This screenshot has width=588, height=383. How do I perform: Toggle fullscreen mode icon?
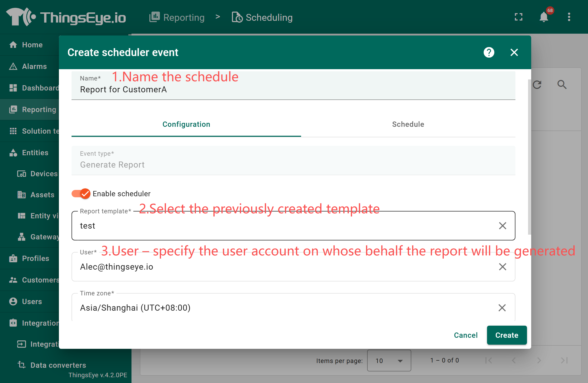tap(518, 17)
